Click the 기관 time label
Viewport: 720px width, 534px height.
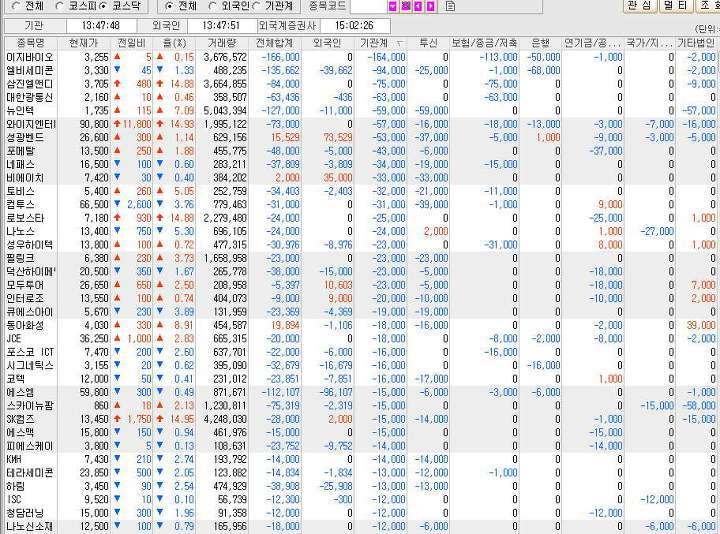click(34, 25)
